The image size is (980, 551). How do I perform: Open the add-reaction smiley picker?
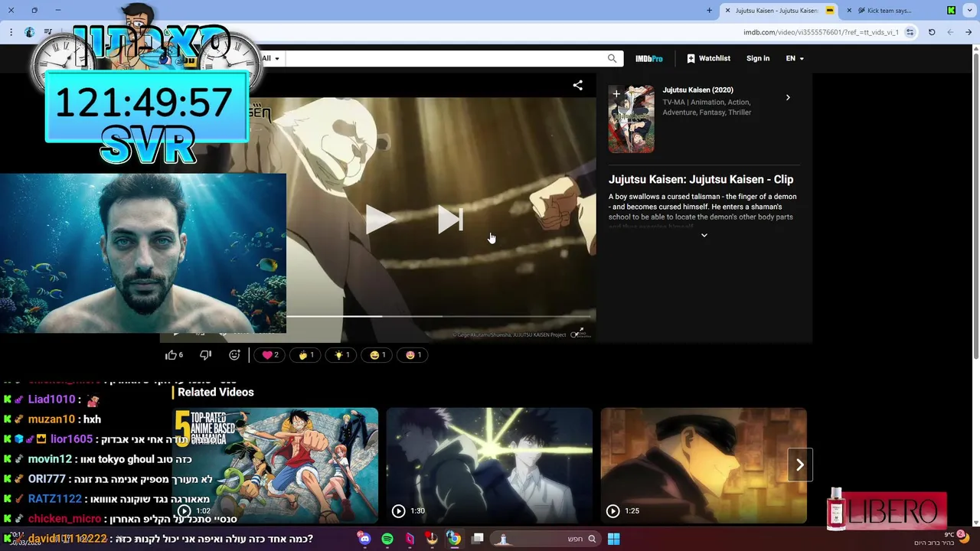click(x=234, y=355)
